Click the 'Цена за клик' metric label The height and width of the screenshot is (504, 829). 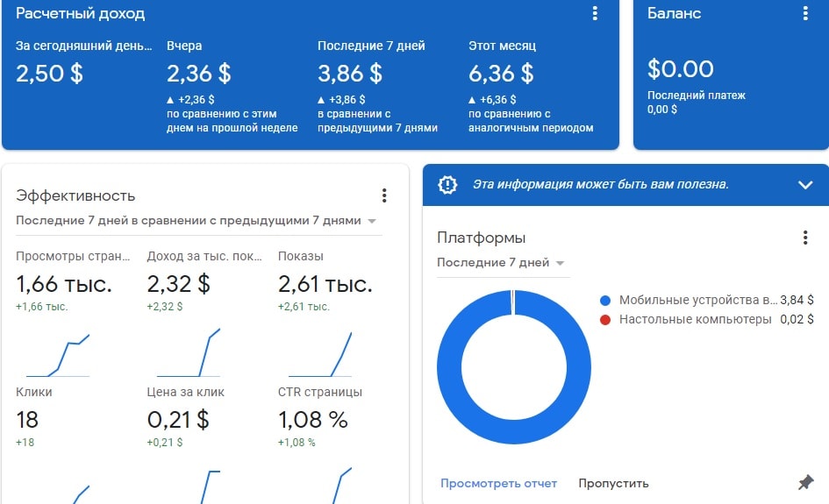pyautogui.click(x=186, y=392)
